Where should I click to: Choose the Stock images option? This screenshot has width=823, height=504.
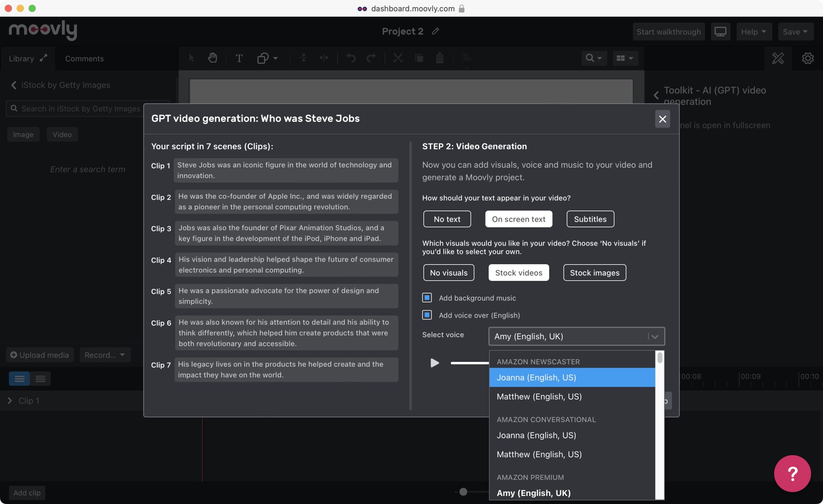point(594,273)
